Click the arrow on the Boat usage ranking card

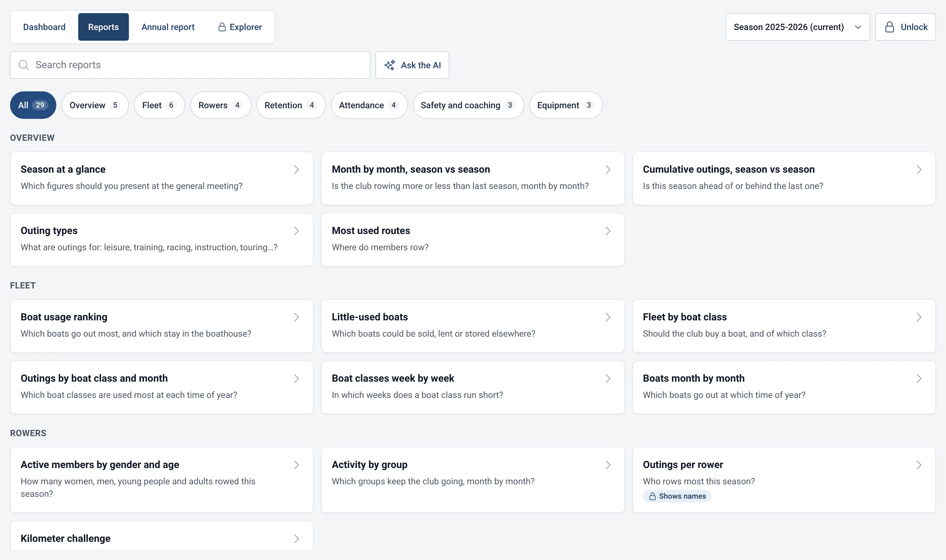click(297, 317)
